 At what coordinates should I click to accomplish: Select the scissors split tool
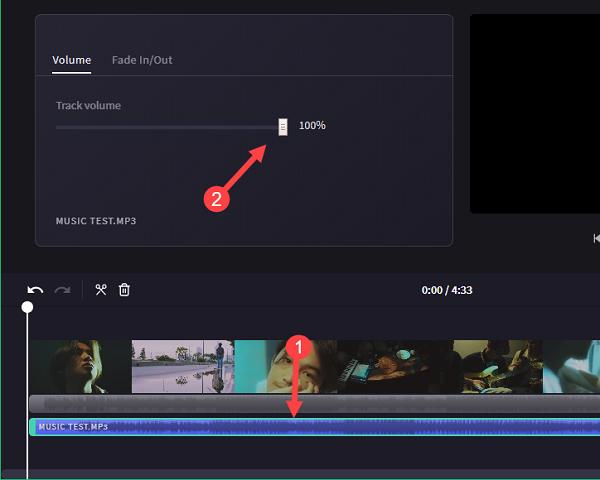(x=101, y=290)
